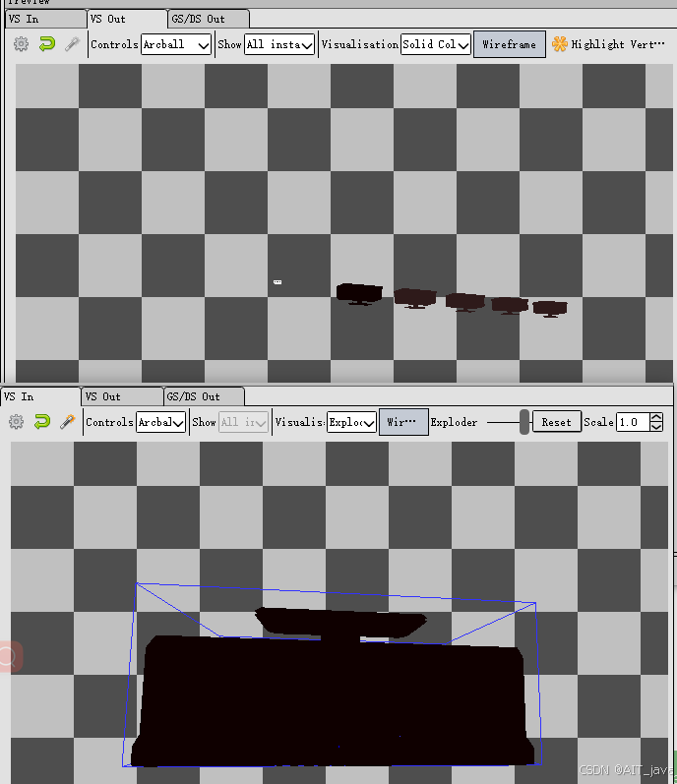Click the Reset exploder button
The width and height of the screenshot is (677, 784).
557,422
